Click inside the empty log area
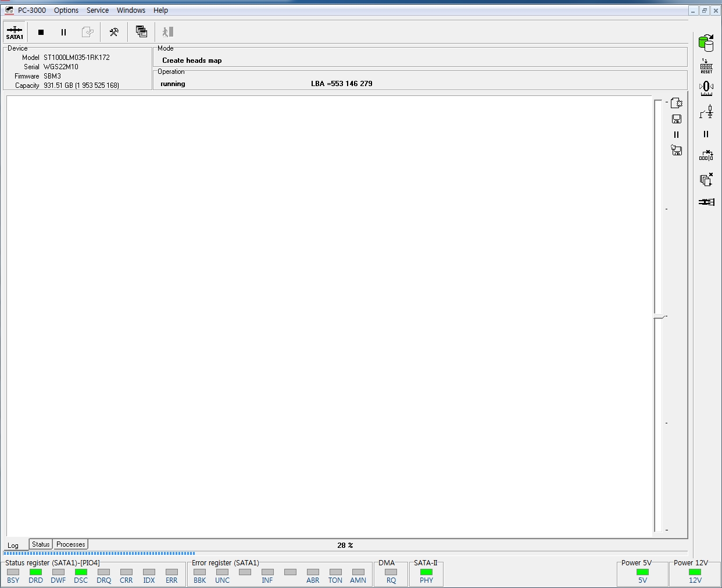722x588 pixels. tap(329, 316)
